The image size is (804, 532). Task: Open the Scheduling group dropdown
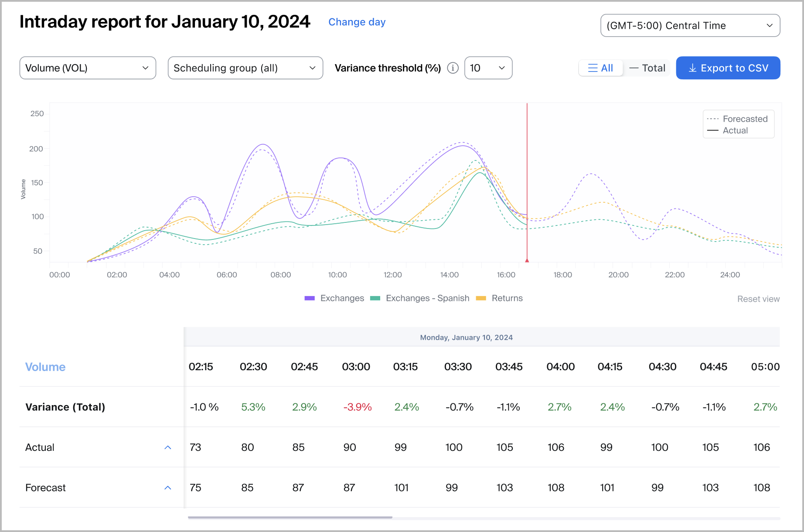(x=245, y=68)
